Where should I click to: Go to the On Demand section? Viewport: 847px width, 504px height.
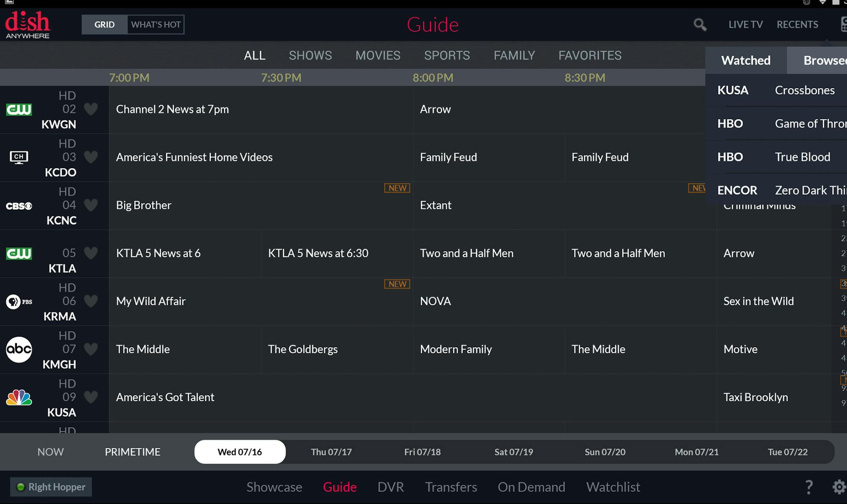[531, 487]
